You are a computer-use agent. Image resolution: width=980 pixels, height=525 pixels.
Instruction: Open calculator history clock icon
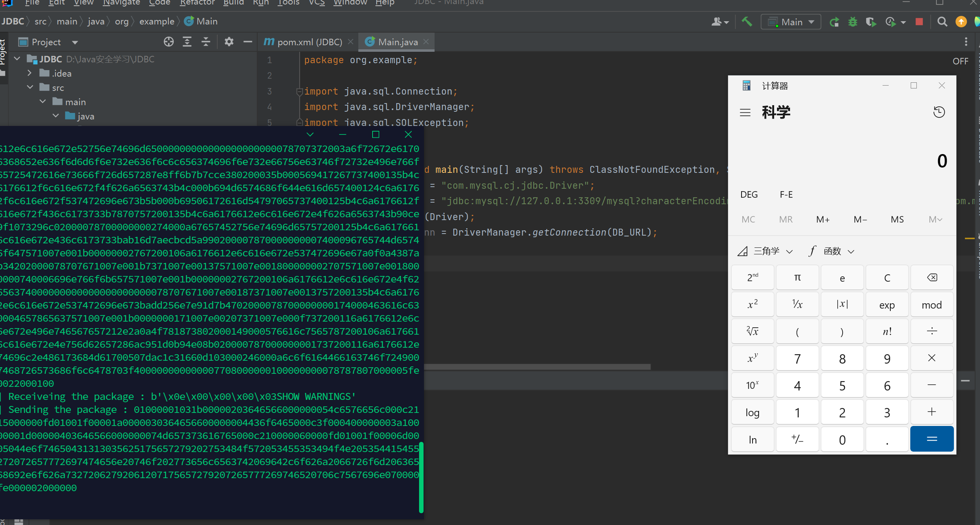(939, 112)
